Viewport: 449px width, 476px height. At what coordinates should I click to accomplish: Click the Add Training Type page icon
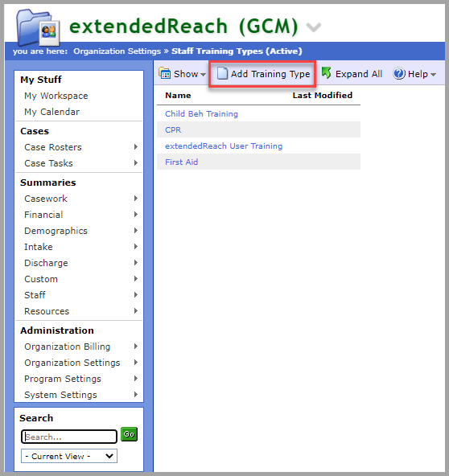[222, 73]
